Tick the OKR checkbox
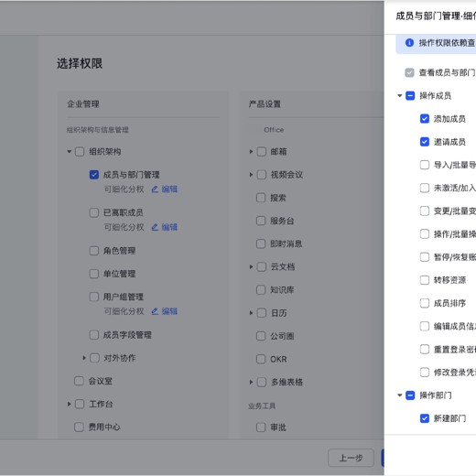The width and height of the screenshot is (476, 476). pos(261,359)
